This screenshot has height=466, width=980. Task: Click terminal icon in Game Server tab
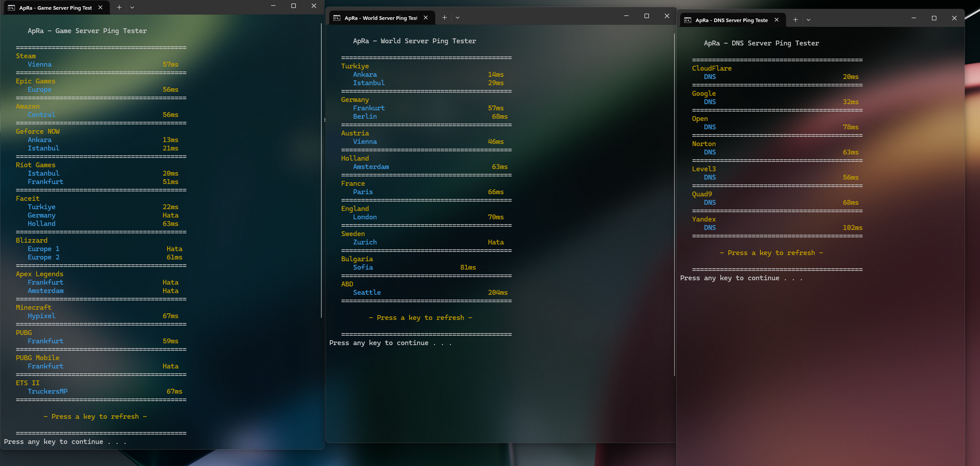point(11,8)
